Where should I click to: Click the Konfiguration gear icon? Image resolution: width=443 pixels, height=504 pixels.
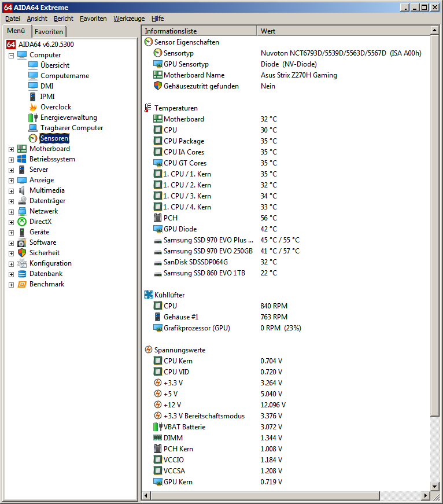click(22, 263)
